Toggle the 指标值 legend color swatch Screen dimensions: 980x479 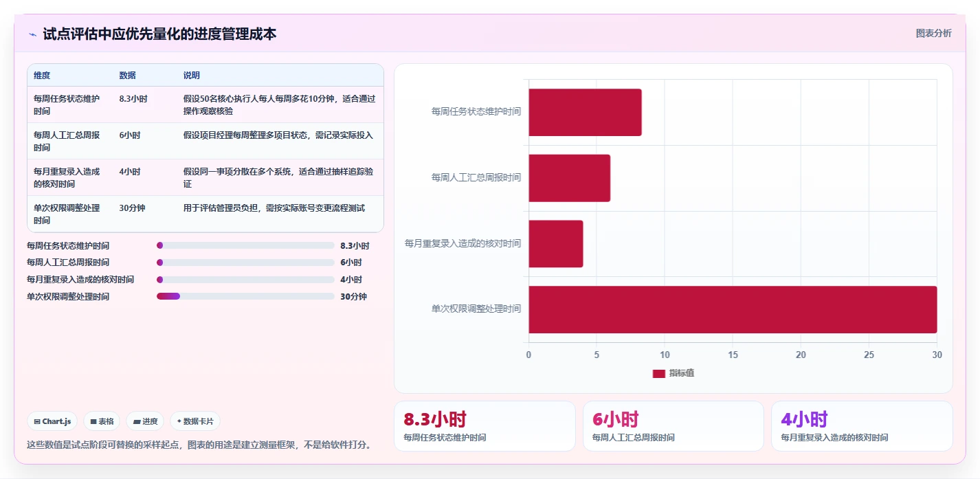[658, 373]
